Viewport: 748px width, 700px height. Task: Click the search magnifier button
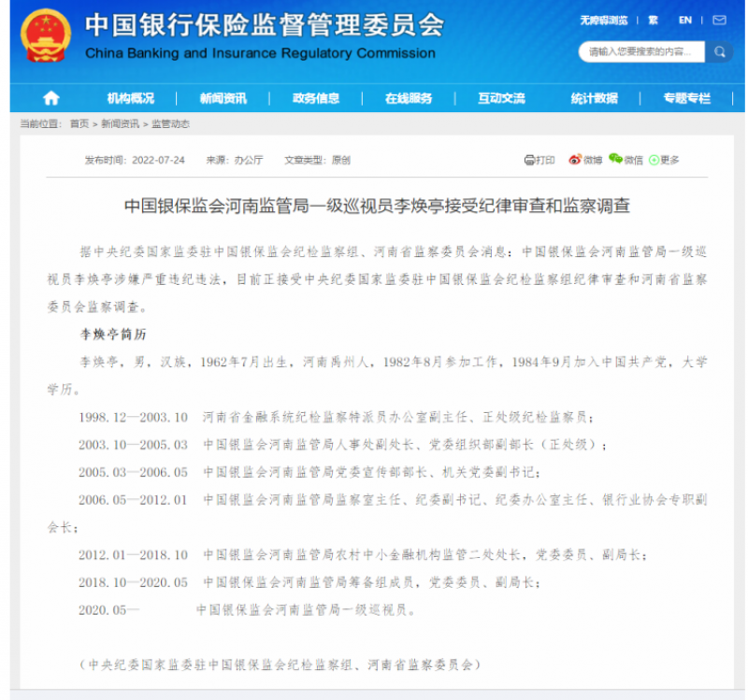719,51
